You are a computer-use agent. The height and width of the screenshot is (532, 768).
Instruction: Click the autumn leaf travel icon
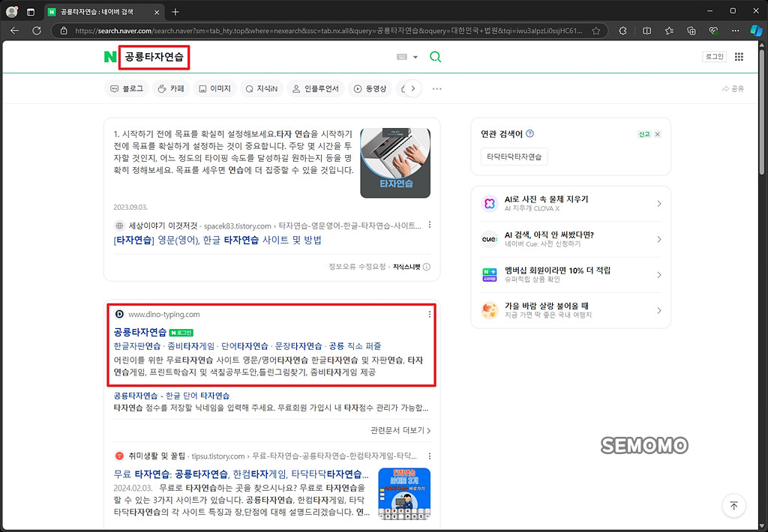coord(489,310)
